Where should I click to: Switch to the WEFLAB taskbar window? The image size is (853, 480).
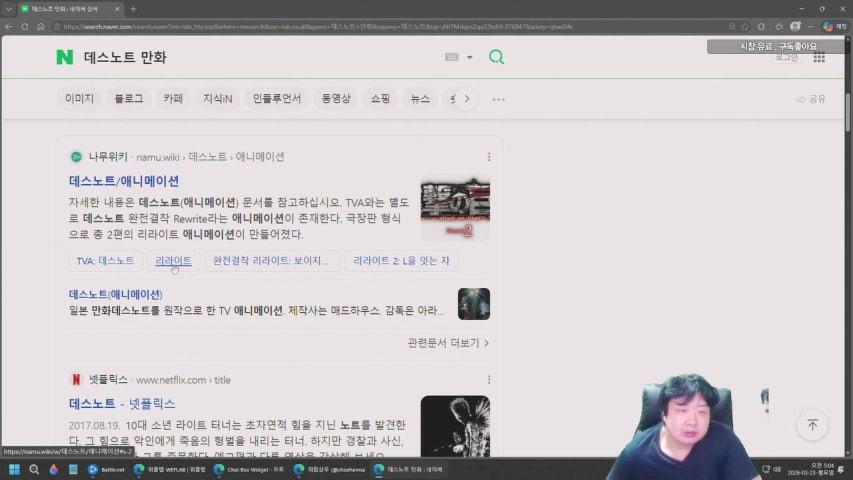(x=170, y=469)
